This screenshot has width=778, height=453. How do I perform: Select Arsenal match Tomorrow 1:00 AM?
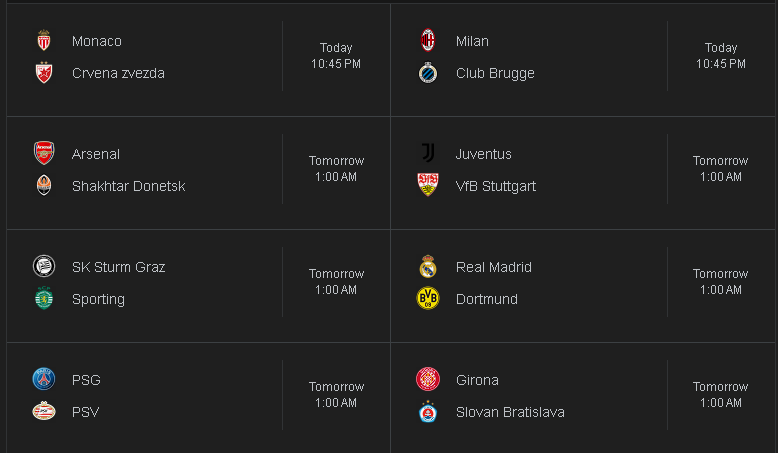point(336,169)
